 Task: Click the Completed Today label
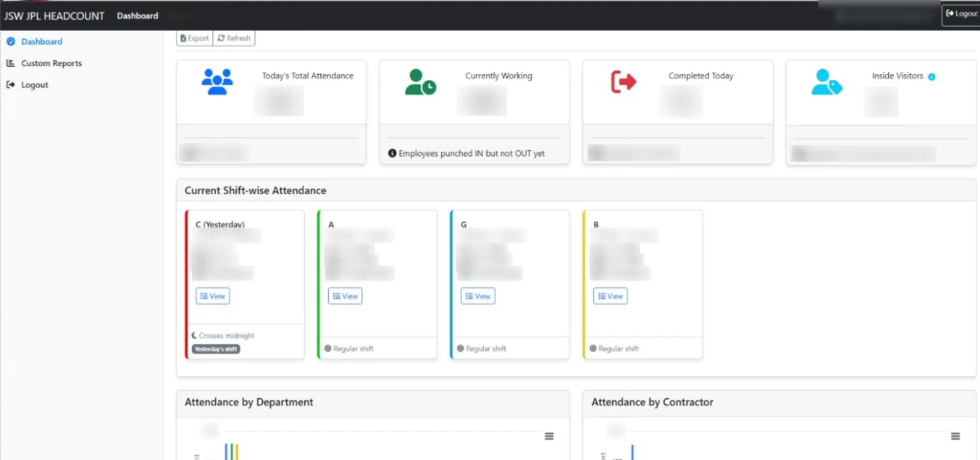pos(701,76)
